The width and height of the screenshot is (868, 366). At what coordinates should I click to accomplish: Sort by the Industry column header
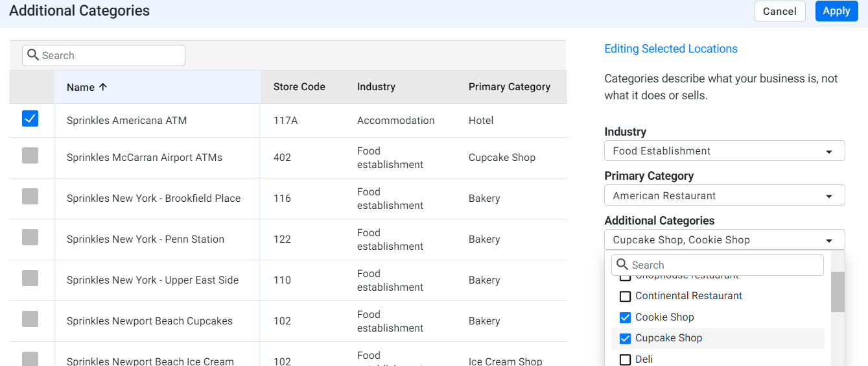[x=376, y=87]
